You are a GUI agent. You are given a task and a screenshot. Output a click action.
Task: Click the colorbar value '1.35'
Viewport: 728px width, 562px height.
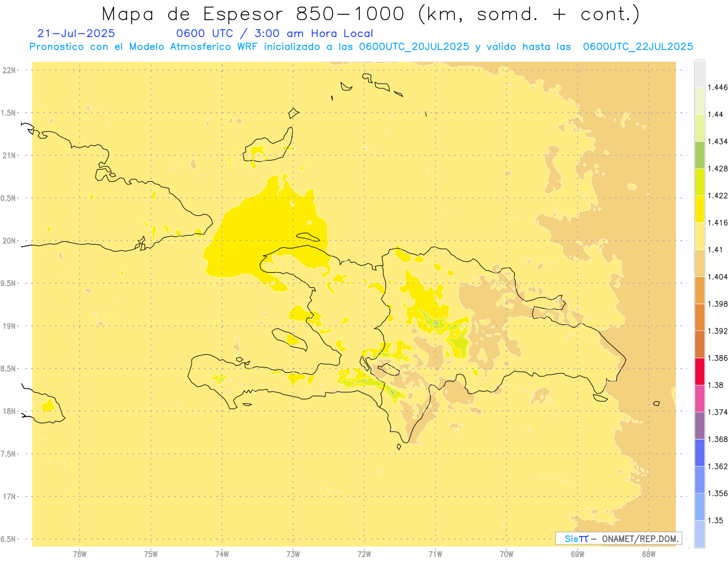pyautogui.click(x=715, y=520)
